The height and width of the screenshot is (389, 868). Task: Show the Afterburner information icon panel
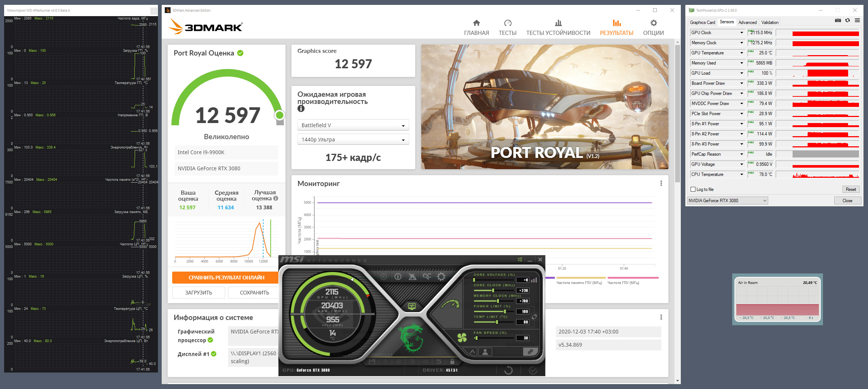click(x=398, y=277)
